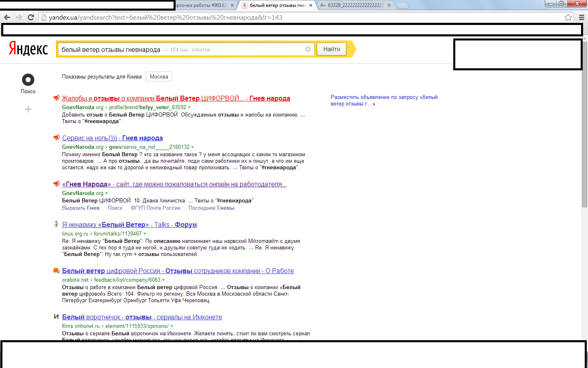Click the penguin favicon beside «Я ненавижу «Белый Ветер»»
Viewport: 588px width, 368px height.
[x=56, y=224]
